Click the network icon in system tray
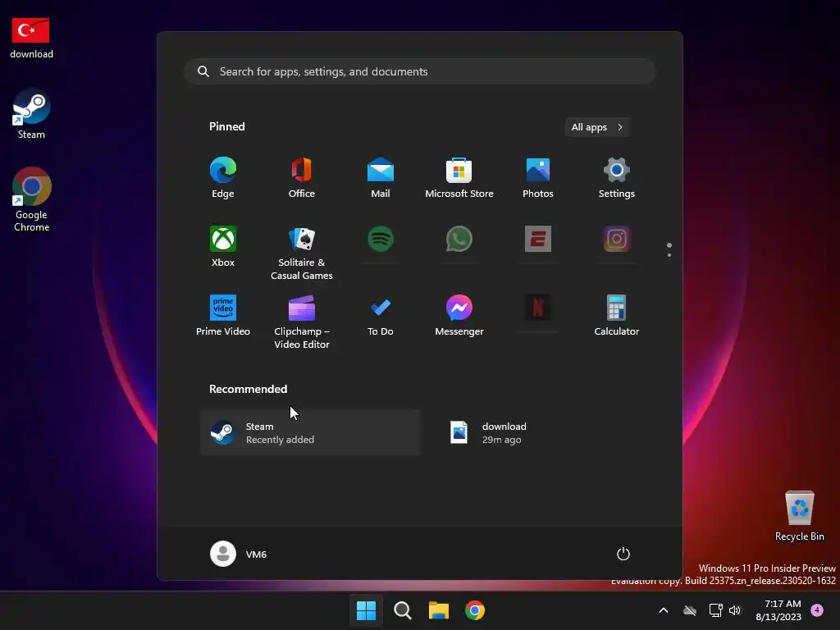 pyautogui.click(x=715, y=610)
